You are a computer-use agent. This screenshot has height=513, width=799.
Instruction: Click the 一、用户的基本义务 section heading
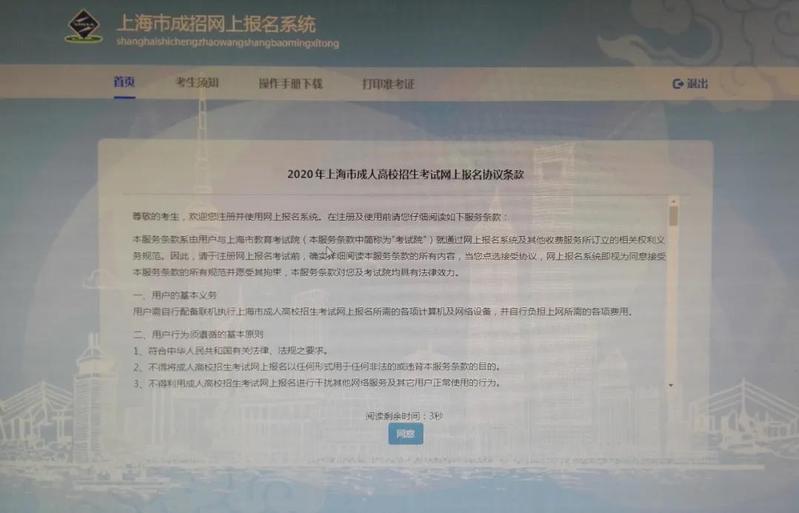click(175, 295)
